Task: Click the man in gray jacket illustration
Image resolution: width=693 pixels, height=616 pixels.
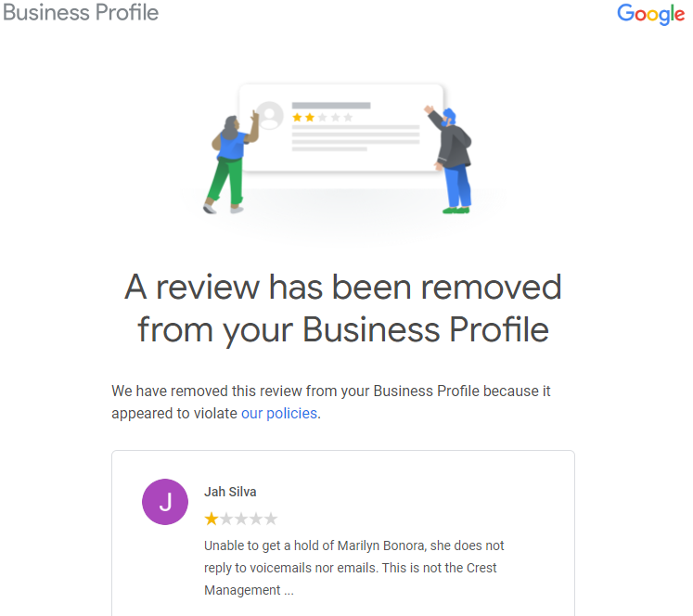Action: [454, 160]
